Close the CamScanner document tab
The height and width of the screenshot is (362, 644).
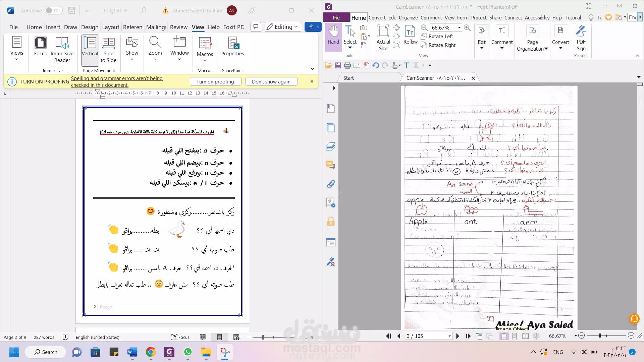(473, 78)
